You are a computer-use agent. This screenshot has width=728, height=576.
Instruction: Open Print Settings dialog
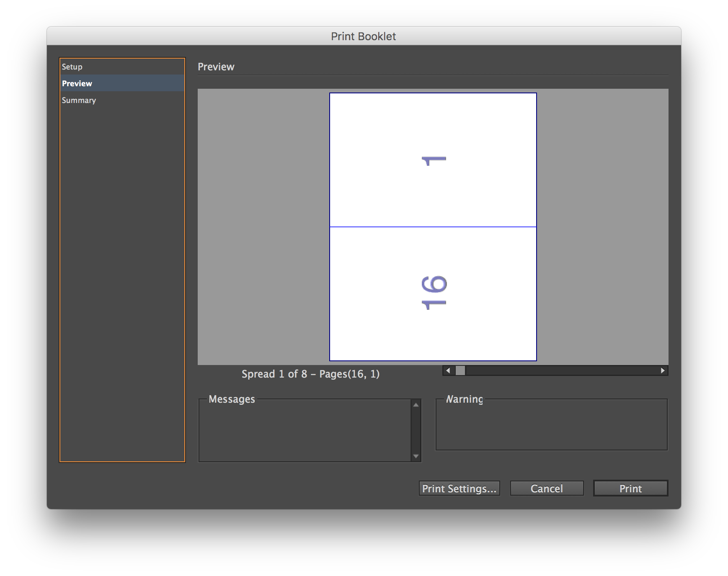(x=459, y=489)
